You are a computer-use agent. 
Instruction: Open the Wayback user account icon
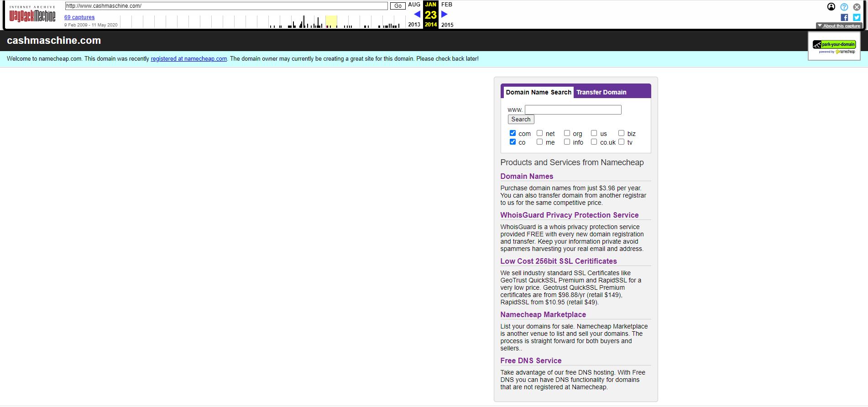point(831,7)
